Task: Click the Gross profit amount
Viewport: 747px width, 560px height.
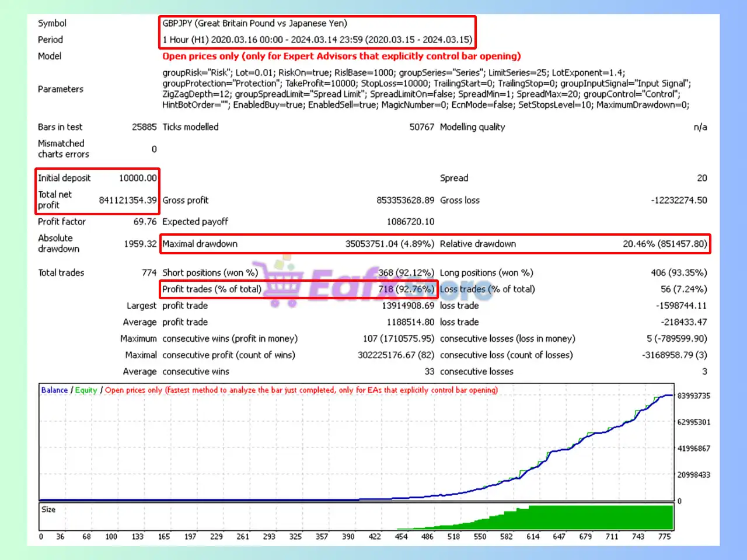Action: click(405, 200)
